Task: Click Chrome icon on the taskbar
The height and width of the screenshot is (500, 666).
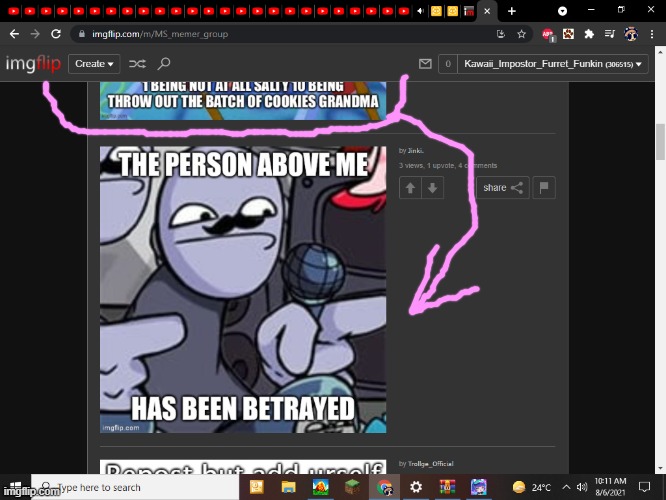Action: (384, 487)
